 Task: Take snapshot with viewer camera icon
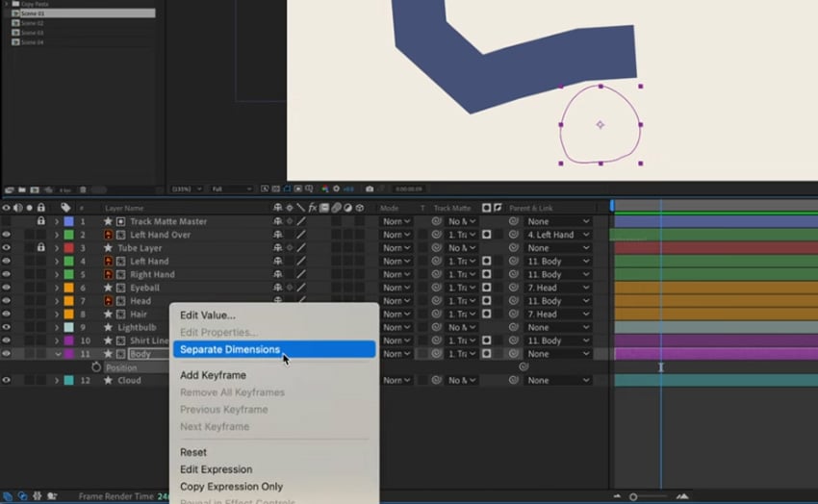[x=370, y=189]
